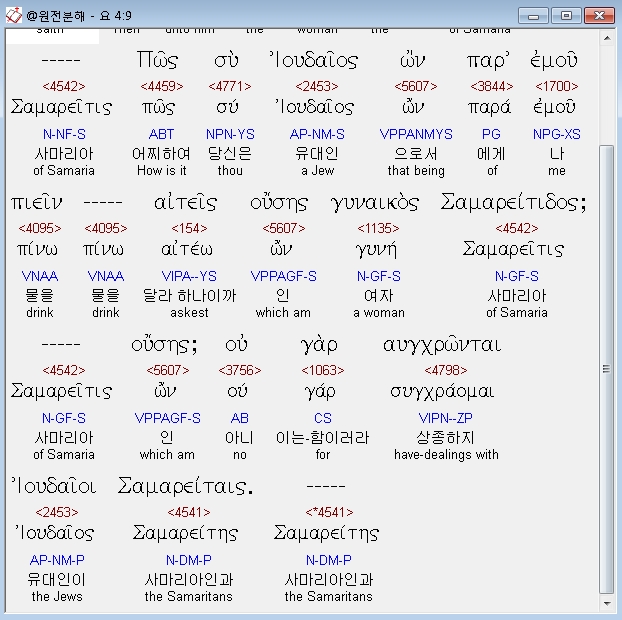
Task: Click Strong's number <4798>
Action: click(445, 370)
